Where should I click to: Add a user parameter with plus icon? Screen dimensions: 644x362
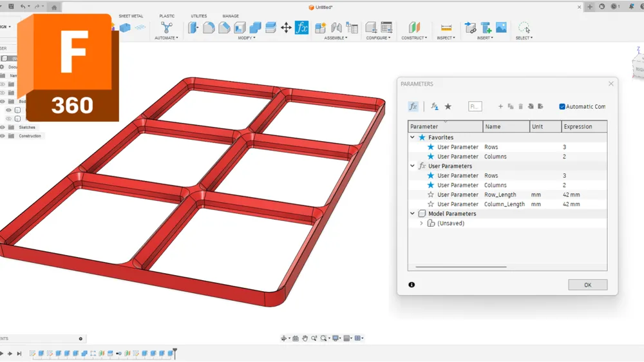click(500, 106)
